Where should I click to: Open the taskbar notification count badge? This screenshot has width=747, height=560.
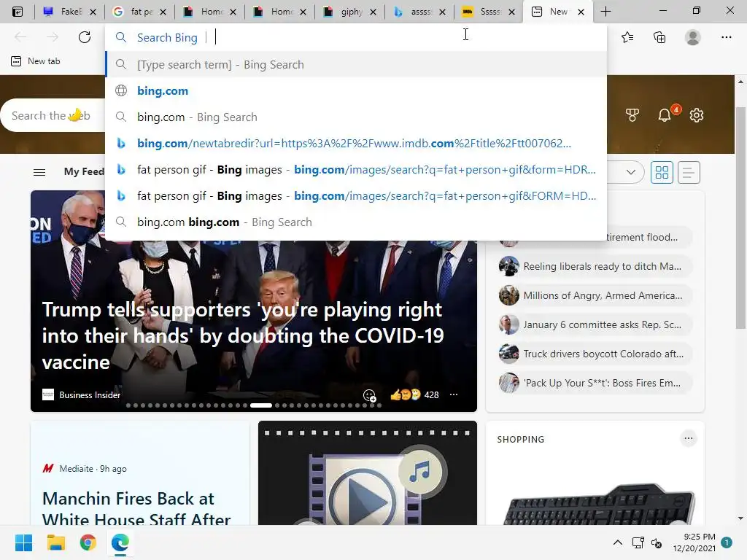(727, 542)
